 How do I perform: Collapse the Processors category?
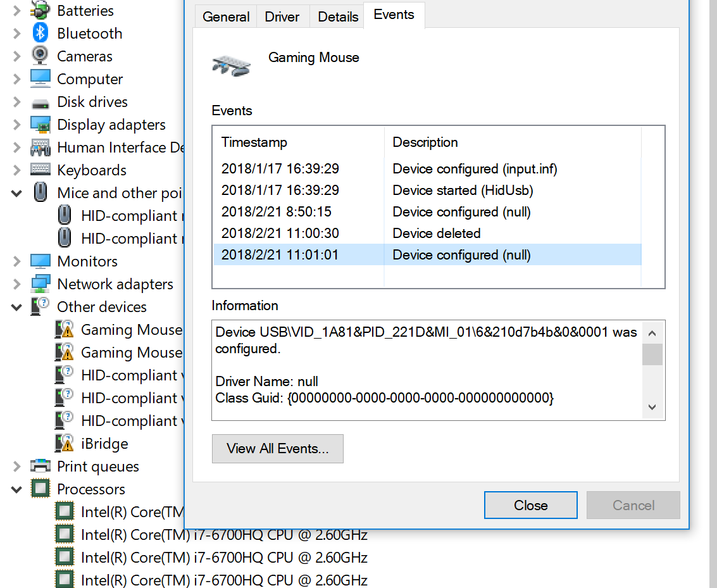pyautogui.click(x=16, y=489)
